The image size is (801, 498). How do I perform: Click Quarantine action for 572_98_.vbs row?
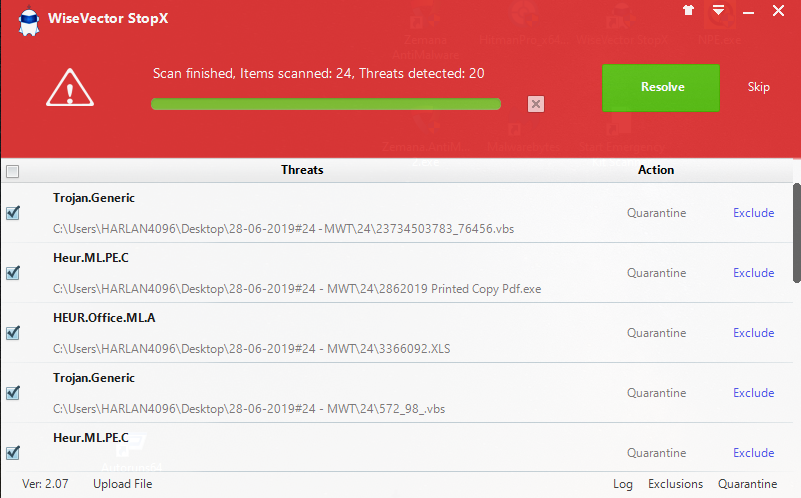(656, 393)
